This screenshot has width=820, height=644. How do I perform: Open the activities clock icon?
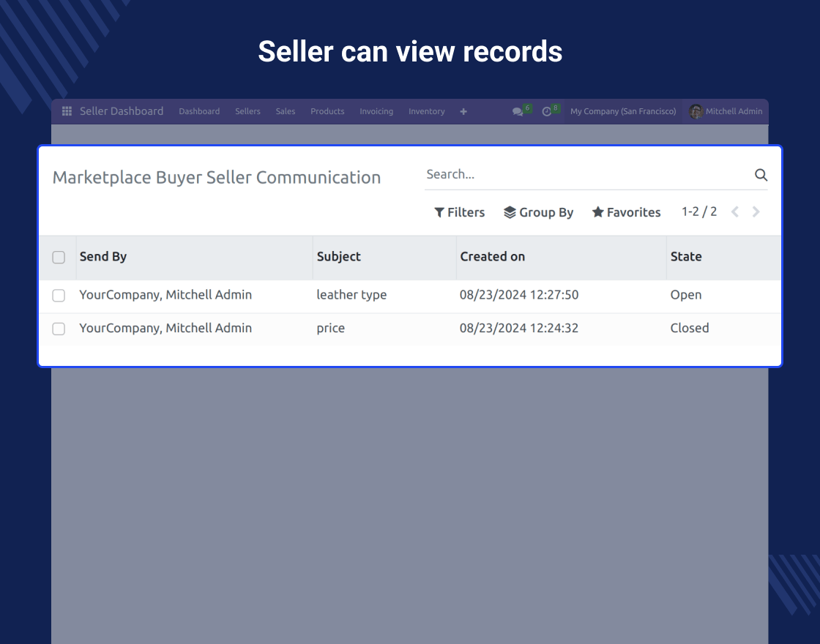click(x=546, y=111)
